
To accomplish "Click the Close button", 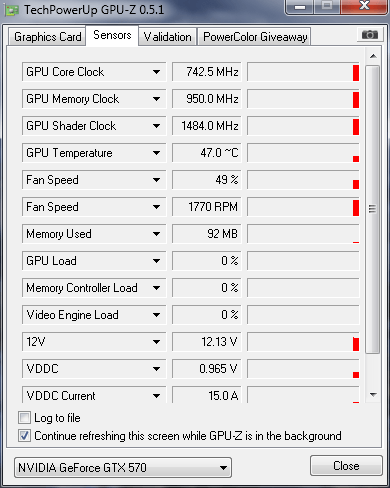I will pyautogui.click(x=346, y=466).
